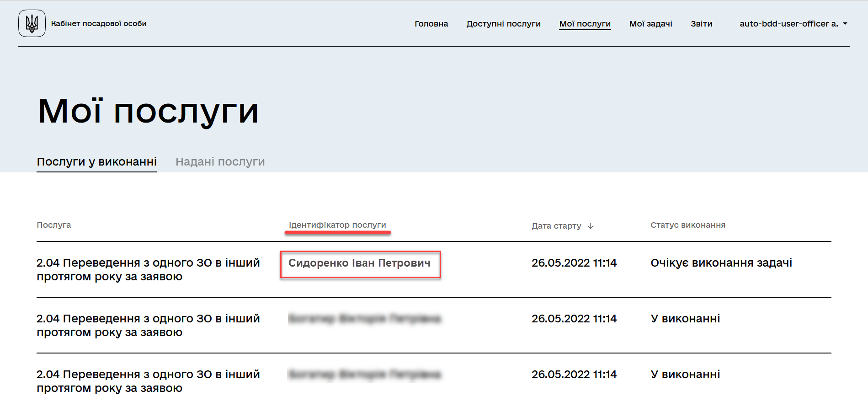Viewport: 868px width, 407px height.
Task: Select Мої послуги in top navigation
Action: tap(585, 24)
